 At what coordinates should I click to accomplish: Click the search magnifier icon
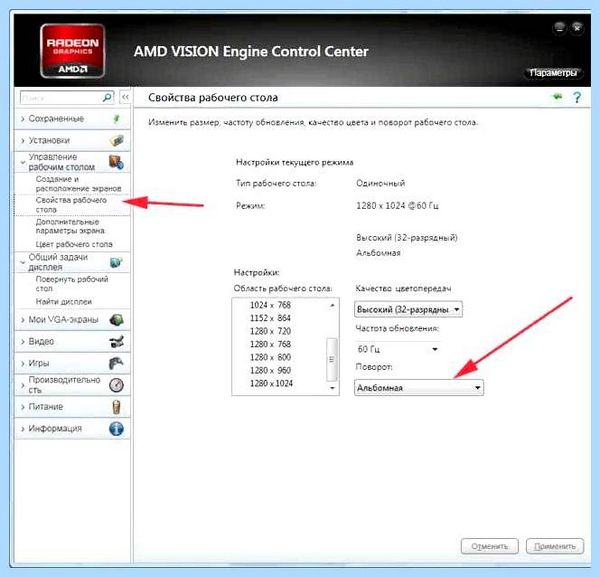coord(108,98)
